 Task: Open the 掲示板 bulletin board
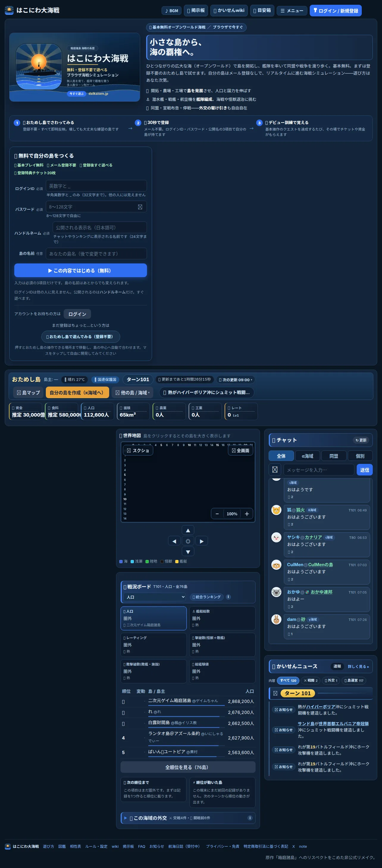coord(196,10)
